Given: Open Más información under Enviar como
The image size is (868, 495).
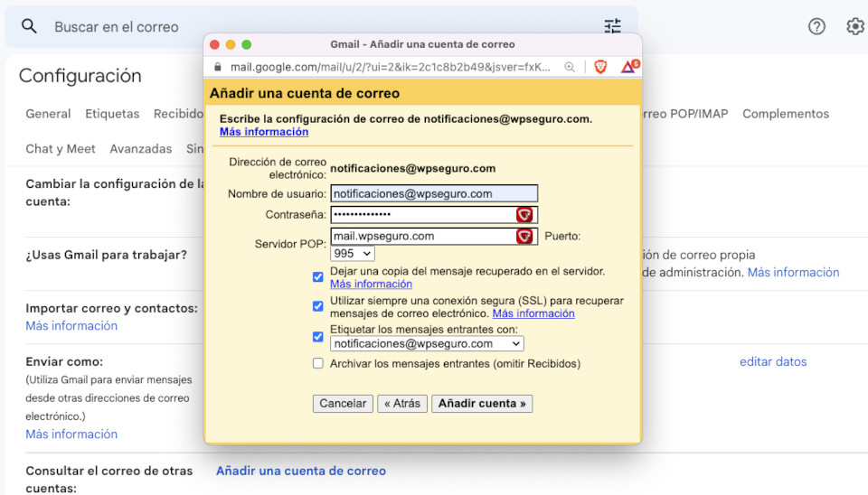Looking at the screenshot, I should [x=71, y=434].
